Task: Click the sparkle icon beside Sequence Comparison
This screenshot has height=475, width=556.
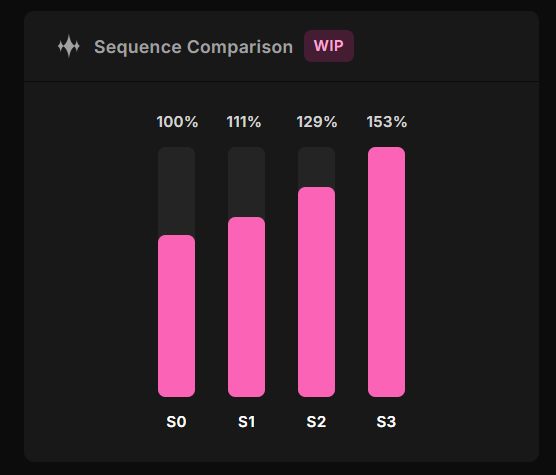Action: click(x=69, y=46)
